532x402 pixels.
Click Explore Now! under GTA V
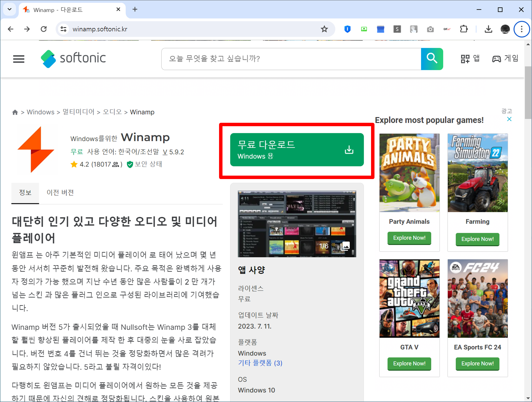point(409,364)
